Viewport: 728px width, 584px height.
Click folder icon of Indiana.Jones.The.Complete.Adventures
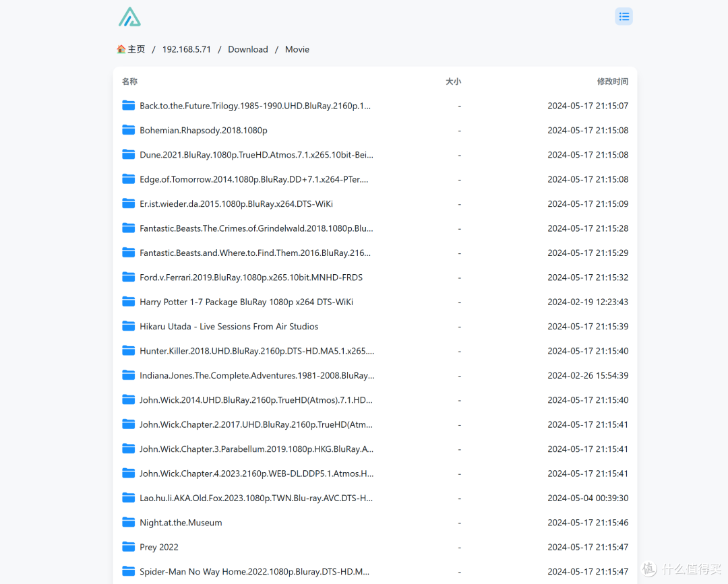128,375
